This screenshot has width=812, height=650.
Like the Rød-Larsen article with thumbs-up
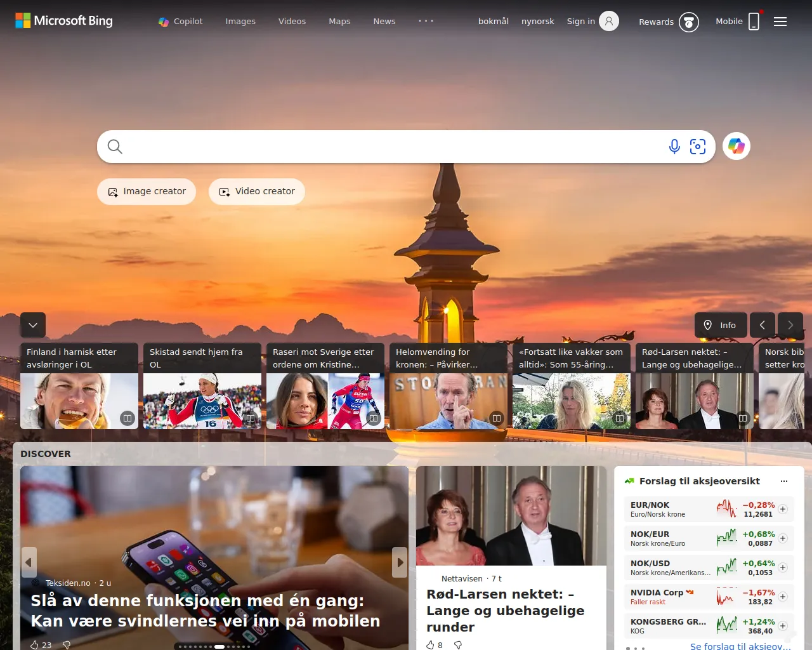coord(429,644)
